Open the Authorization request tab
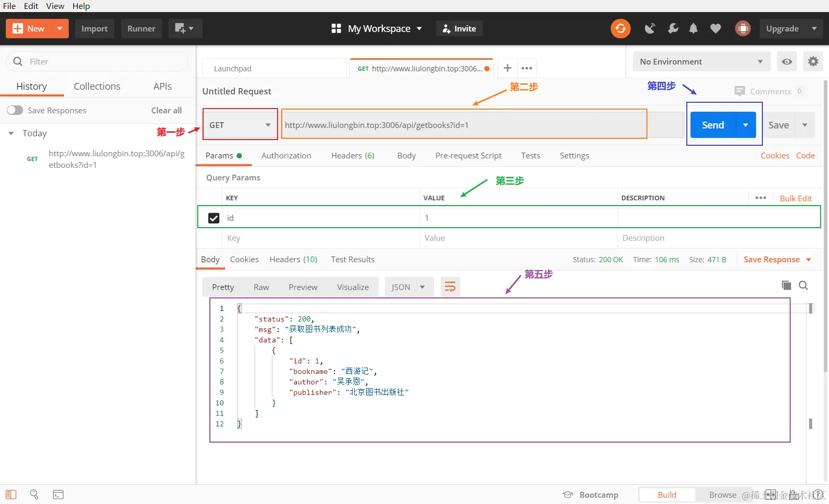 click(286, 156)
